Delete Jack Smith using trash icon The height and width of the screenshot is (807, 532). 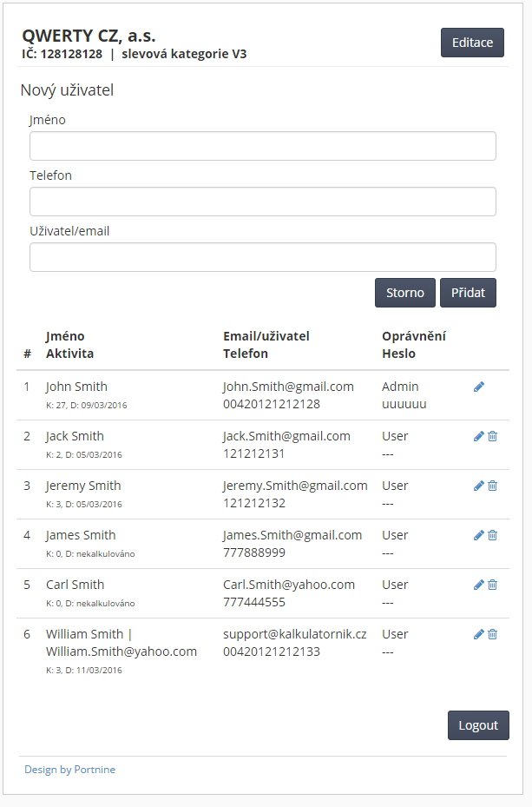492,436
